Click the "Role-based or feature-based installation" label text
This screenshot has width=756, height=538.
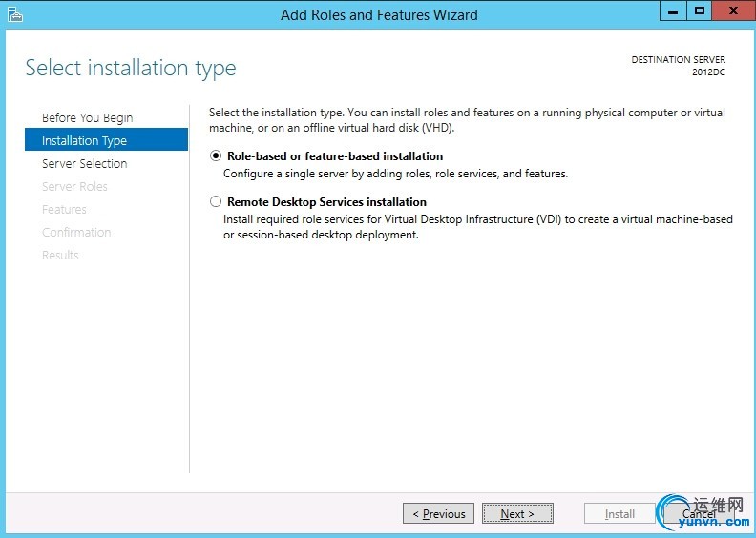tap(335, 156)
